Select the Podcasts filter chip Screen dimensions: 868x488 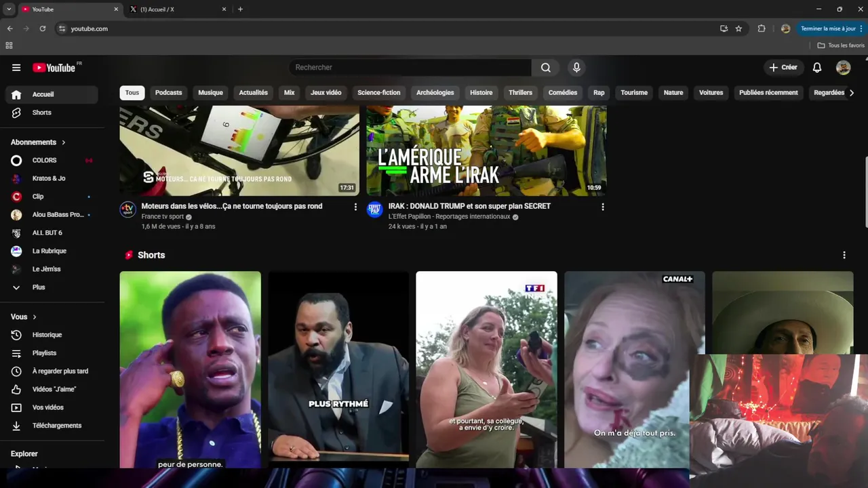coord(168,92)
